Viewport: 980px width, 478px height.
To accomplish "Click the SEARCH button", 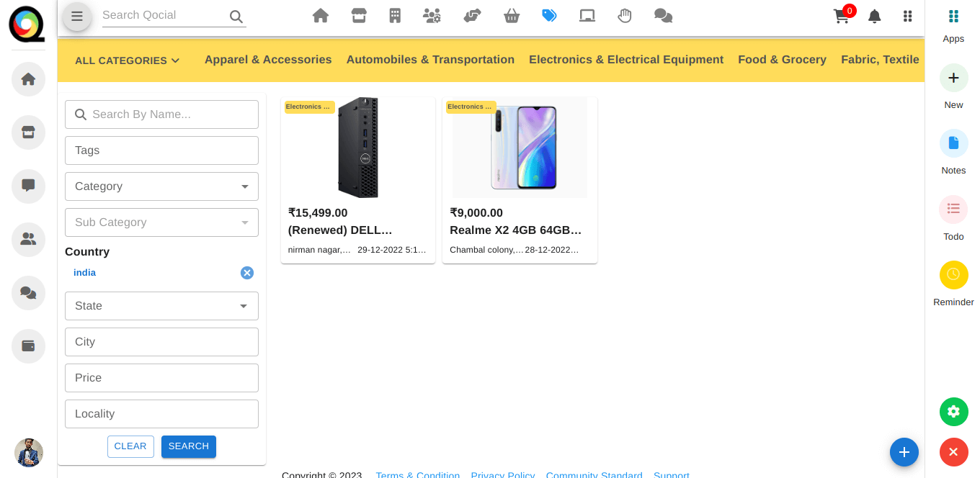I will pos(189,446).
